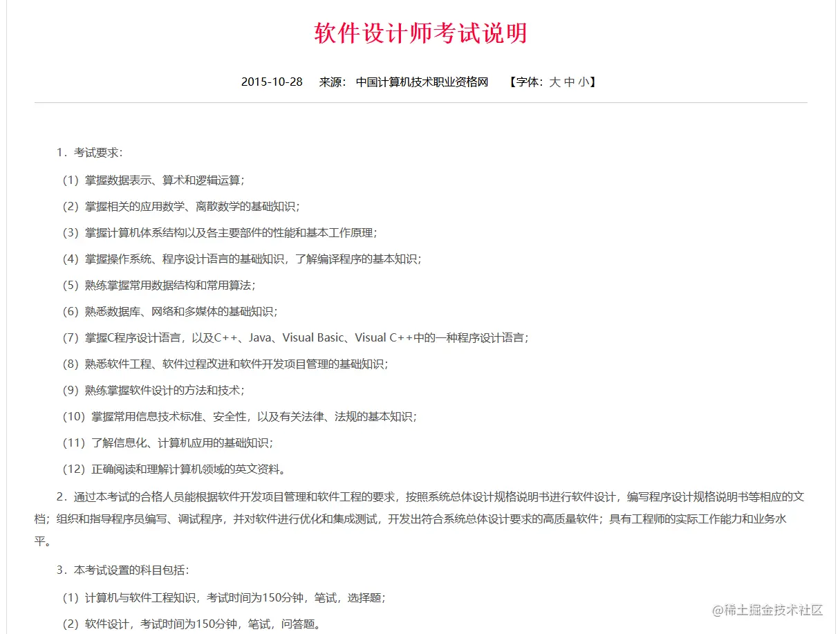
Task: Click item (1) about 数据表示、算术和逻辑运算
Action: 154,180
